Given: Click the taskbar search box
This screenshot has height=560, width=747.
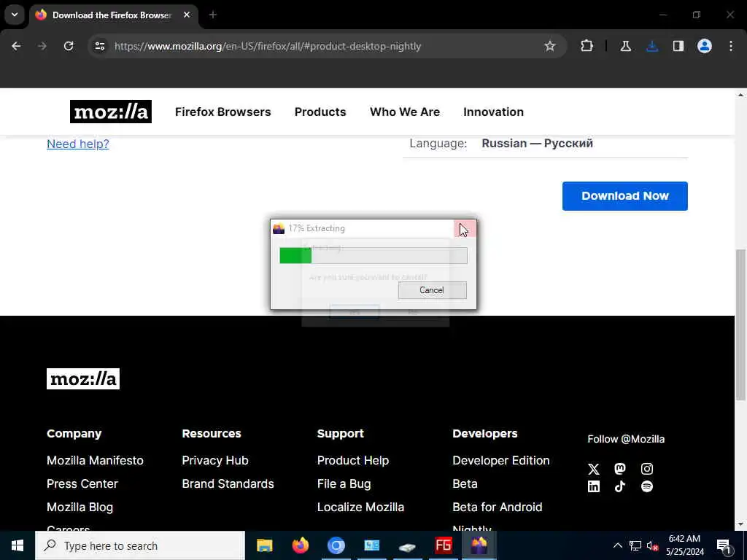Looking at the screenshot, I should [x=140, y=545].
